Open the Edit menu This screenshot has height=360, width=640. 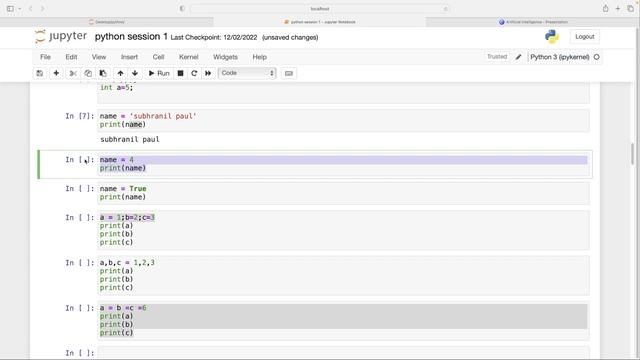pyautogui.click(x=71, y=57)
